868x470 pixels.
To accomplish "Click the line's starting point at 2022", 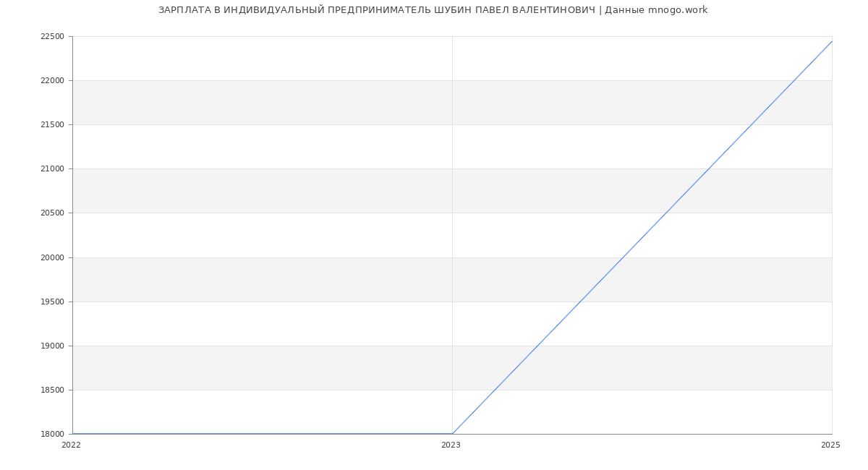I will pos(72,434).
